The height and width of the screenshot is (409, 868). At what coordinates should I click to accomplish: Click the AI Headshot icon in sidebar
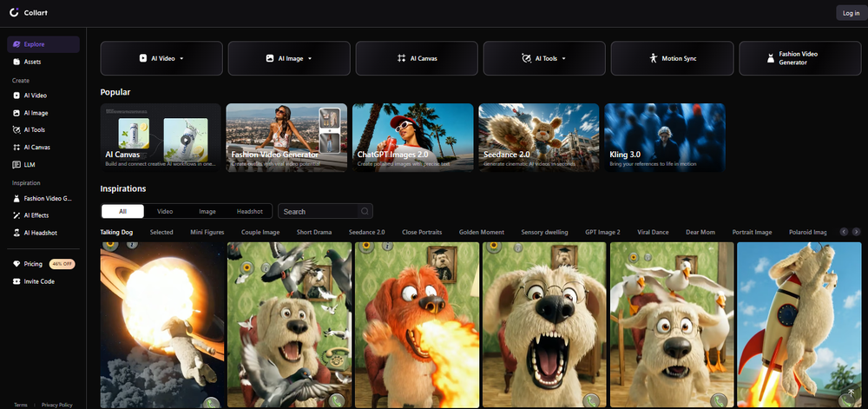16,233
